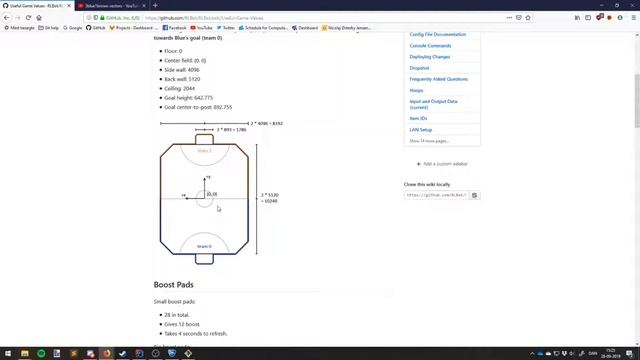Image resolution: width=640 pixels, height=360 pixels.
Task: Open the Mest besøgte bookmark
Action: pyautogui.click(x=19, y=28)
